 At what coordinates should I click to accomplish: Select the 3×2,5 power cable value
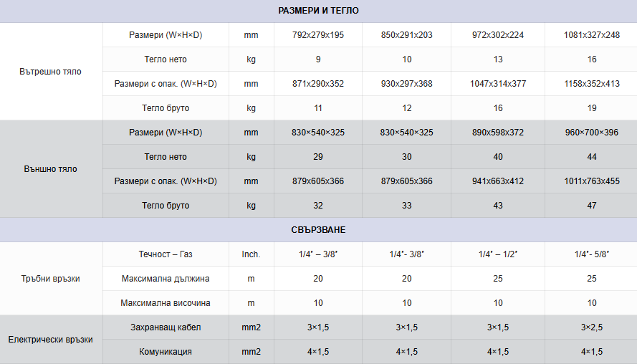click(x=592, y=327)
